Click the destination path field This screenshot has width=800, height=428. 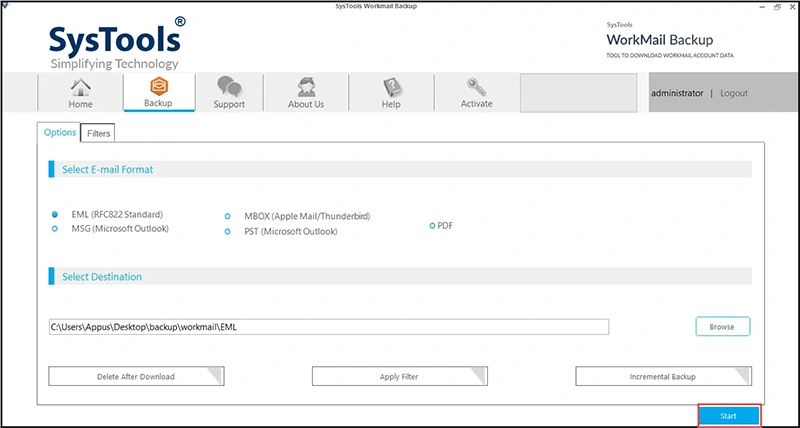tap(329, 327)
